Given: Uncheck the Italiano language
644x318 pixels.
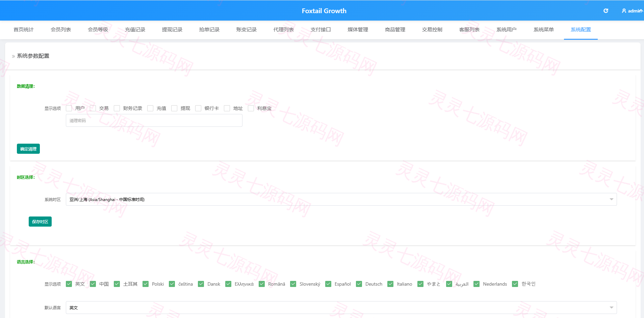Looking at the screenshot, I should 390,284.
